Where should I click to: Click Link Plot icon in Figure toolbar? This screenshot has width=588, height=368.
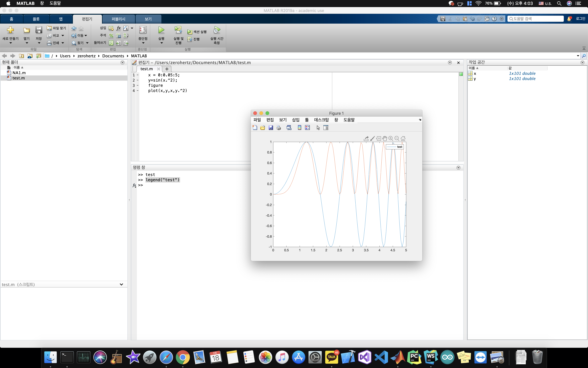(x=289, y=128)
